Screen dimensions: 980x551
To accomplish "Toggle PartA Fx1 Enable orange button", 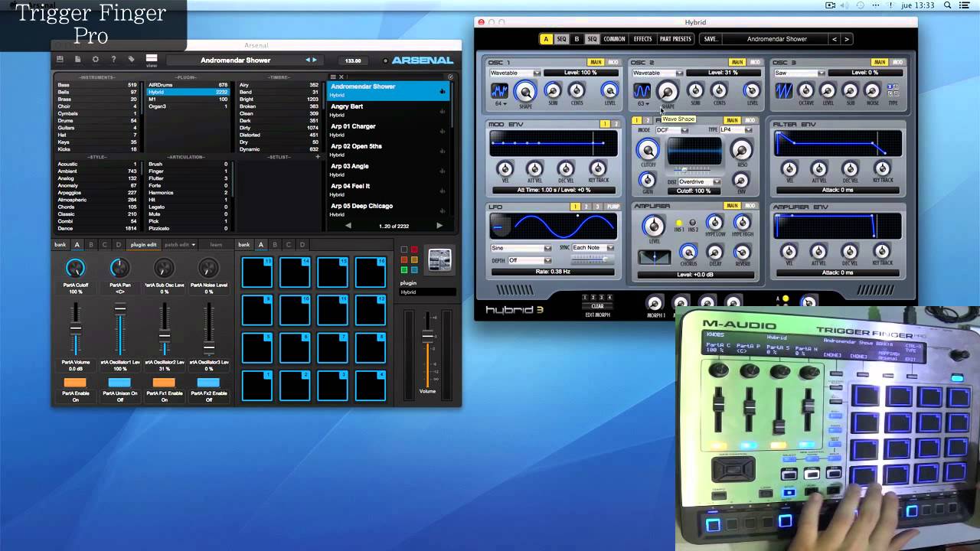I will 164,383.
